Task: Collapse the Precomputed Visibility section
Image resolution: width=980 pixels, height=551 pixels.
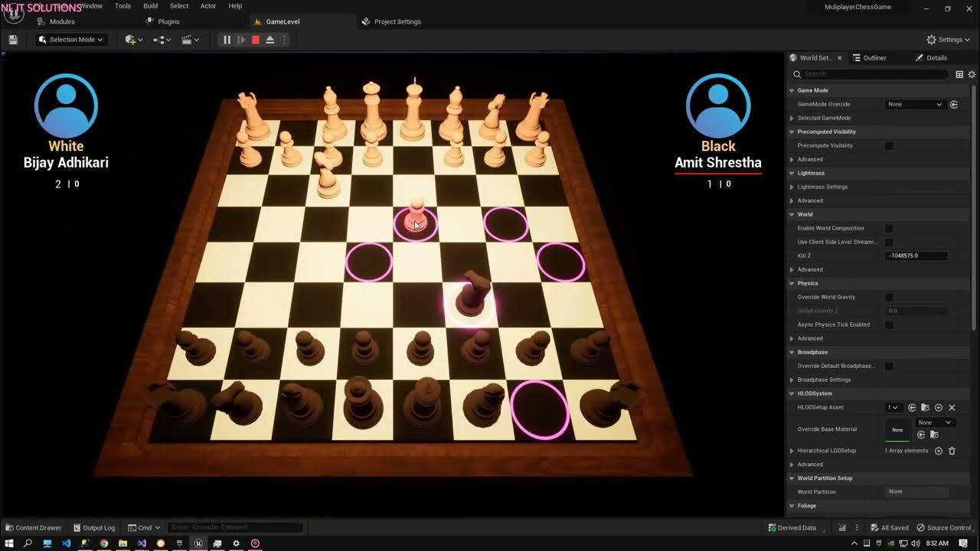Action: [792, 132]
